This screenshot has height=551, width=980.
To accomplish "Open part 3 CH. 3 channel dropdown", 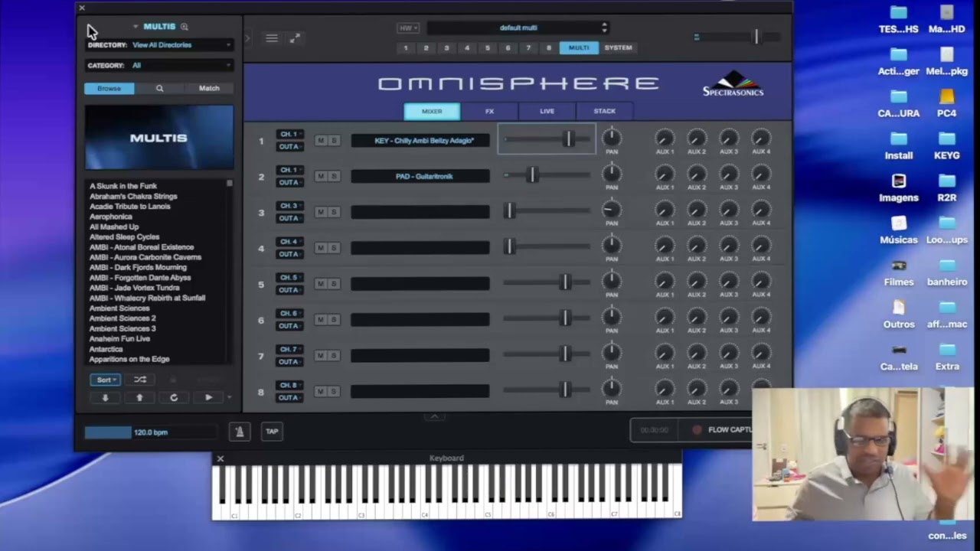I will pos(289,206).
